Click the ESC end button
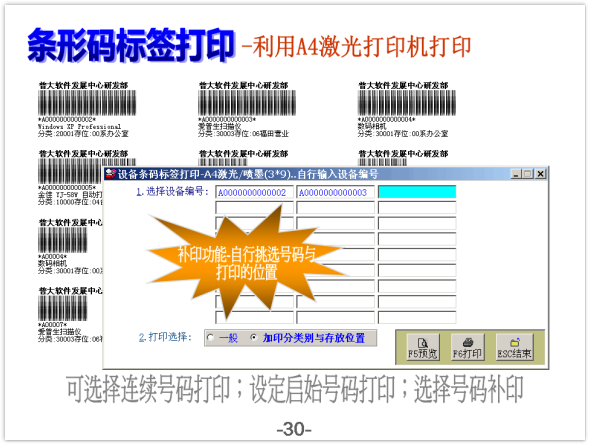This screenshot has width=590, height=445. pos(514,347)
